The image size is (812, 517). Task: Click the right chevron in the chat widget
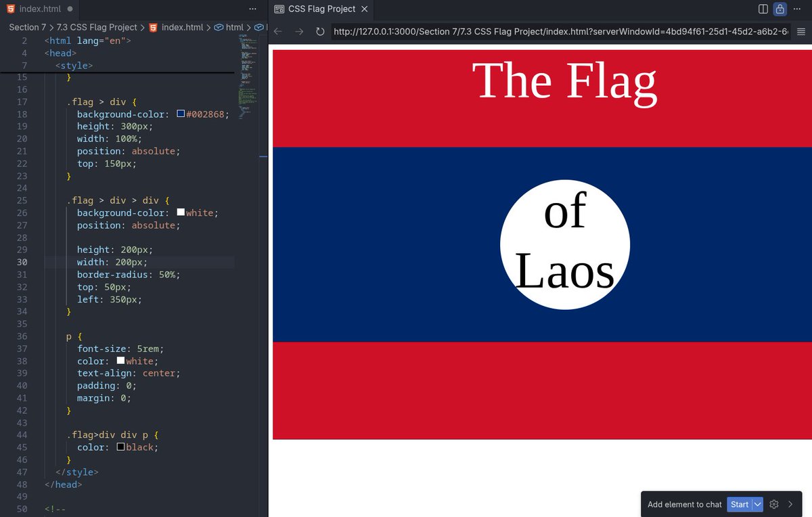pyautogui.click(x=790, y=504)
